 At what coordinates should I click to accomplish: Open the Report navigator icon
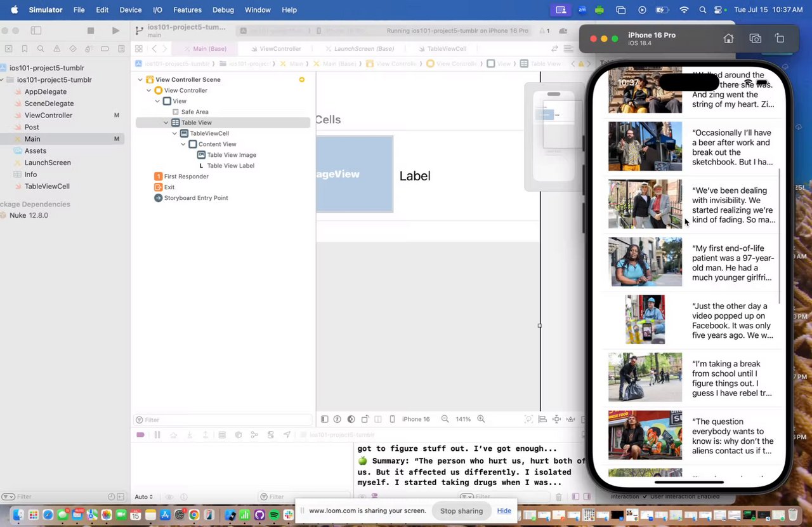click(121, 49)
